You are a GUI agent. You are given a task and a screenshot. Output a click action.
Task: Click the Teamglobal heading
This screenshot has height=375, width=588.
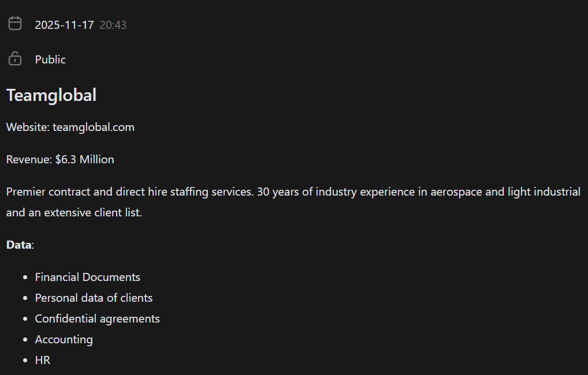[51, 95]
